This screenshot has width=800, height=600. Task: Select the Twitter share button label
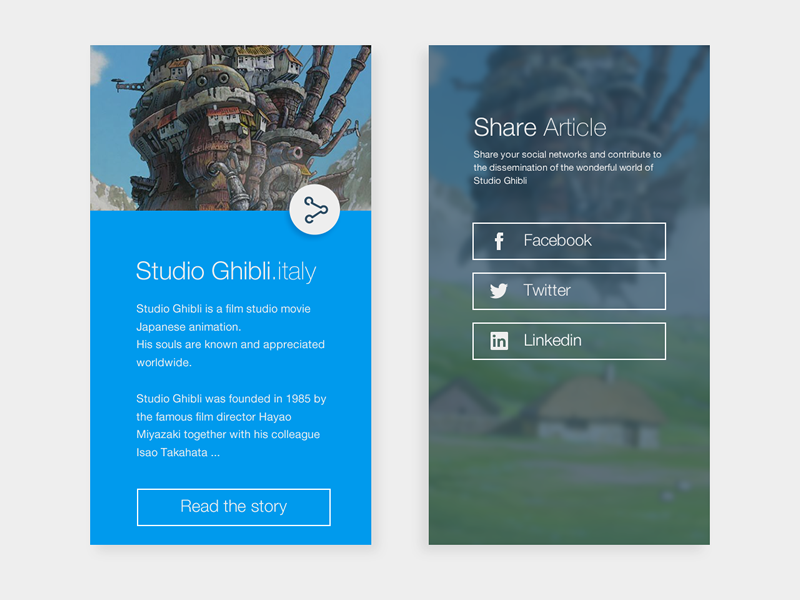click(x=547, y=291)
